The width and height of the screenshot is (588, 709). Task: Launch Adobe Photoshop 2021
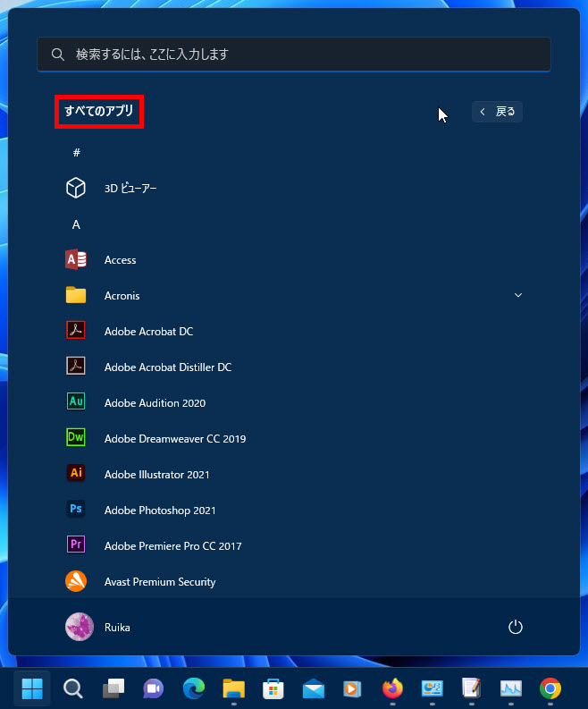[x=159, y=511]
